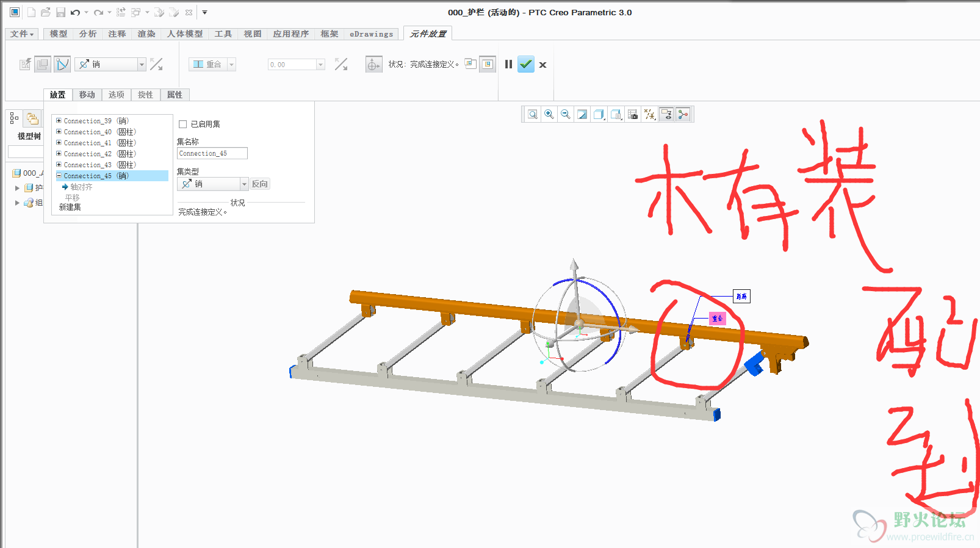Open the windows list dropdown arrow
The height and width of the screenshot is (548, 980).
147,12
